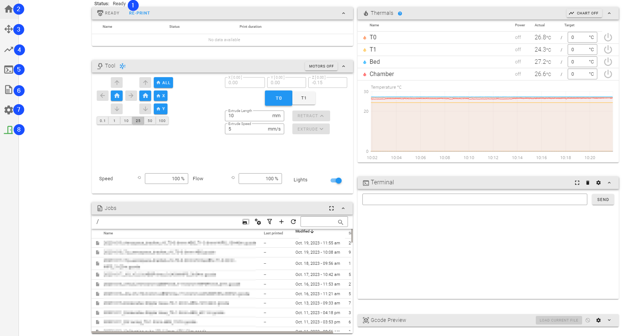
Task: Open the Terminal panel settings gear
Action: pyautogui.click(x=598, y=182)
